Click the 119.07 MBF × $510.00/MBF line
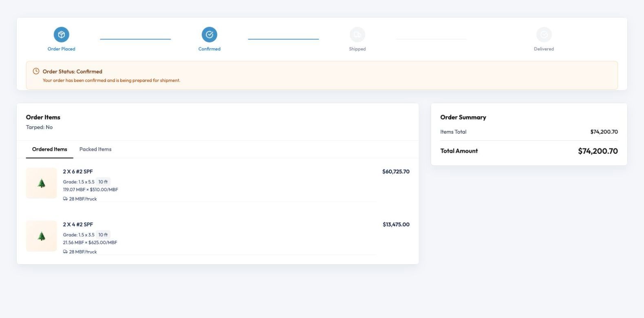Screen dimensions: 644x318 90,190
